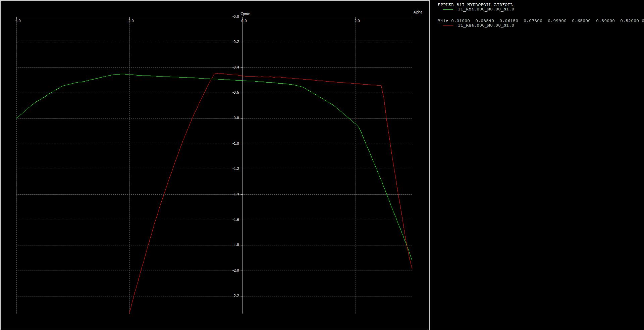
Task: Click the polar label under EPPLER 817 title
Action: pos(486,9)
